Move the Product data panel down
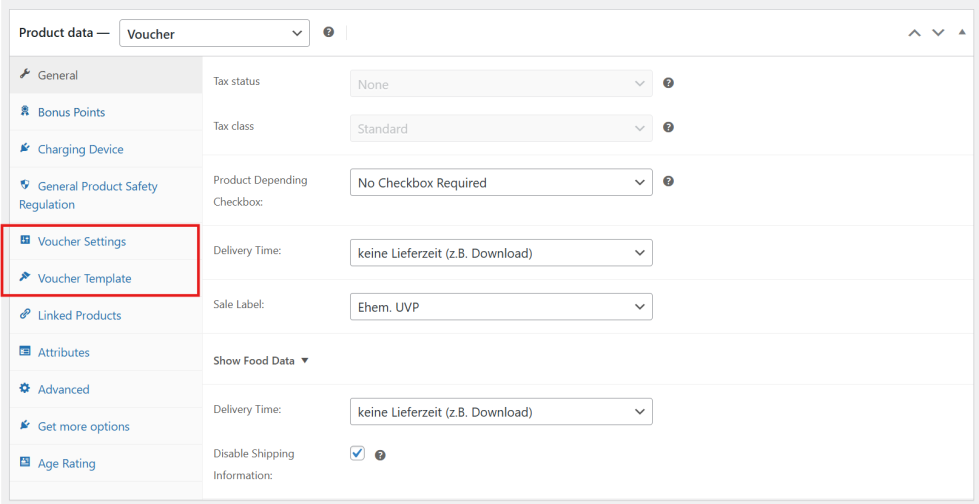This screenshot has width=979, height=504. [938, 33]
